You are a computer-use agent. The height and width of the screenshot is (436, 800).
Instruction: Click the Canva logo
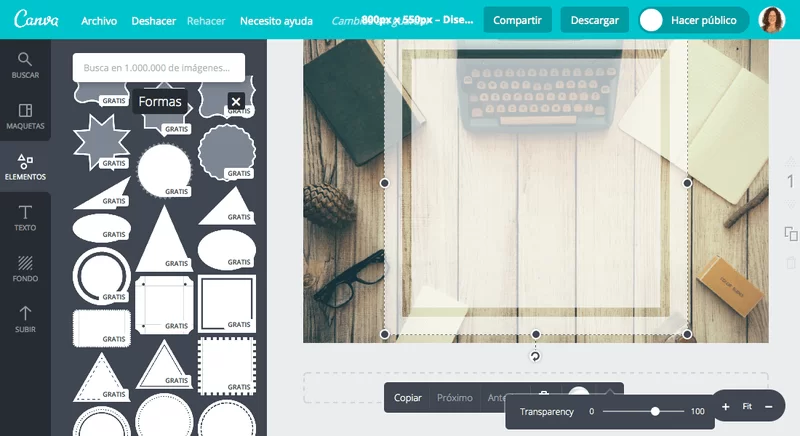pos(36,19)
